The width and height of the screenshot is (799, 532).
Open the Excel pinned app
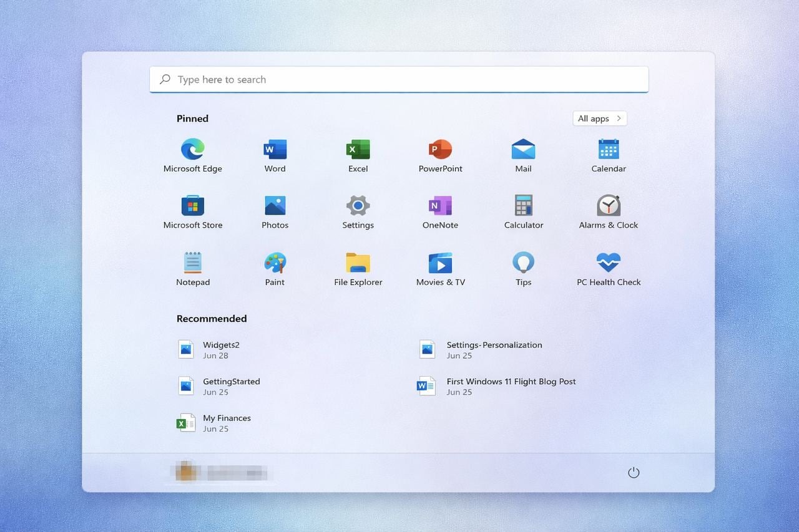[x=358, y=150]
